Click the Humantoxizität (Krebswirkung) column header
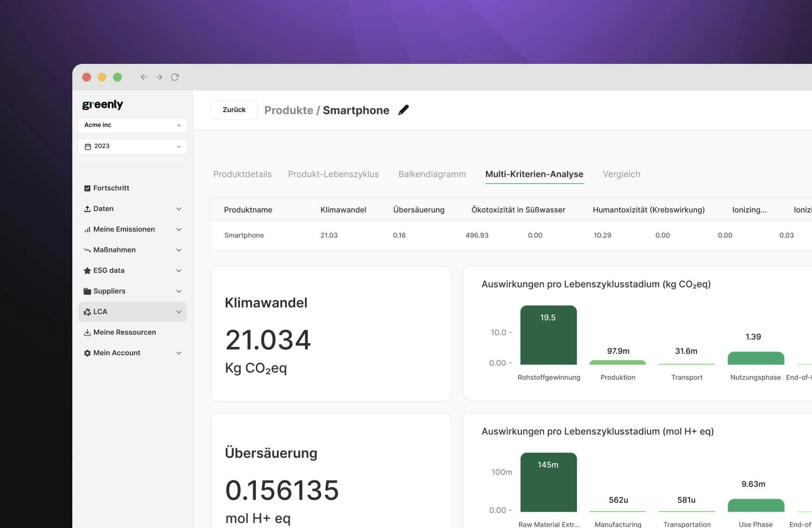The height and width of the screenshot is (528, 812). (x=648, y=210)
